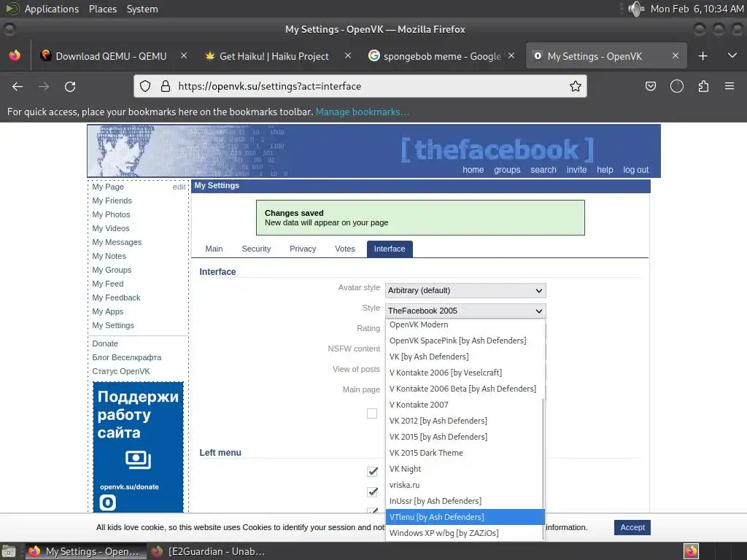Switch to spongebob meme Google tab

coord(442,56)
